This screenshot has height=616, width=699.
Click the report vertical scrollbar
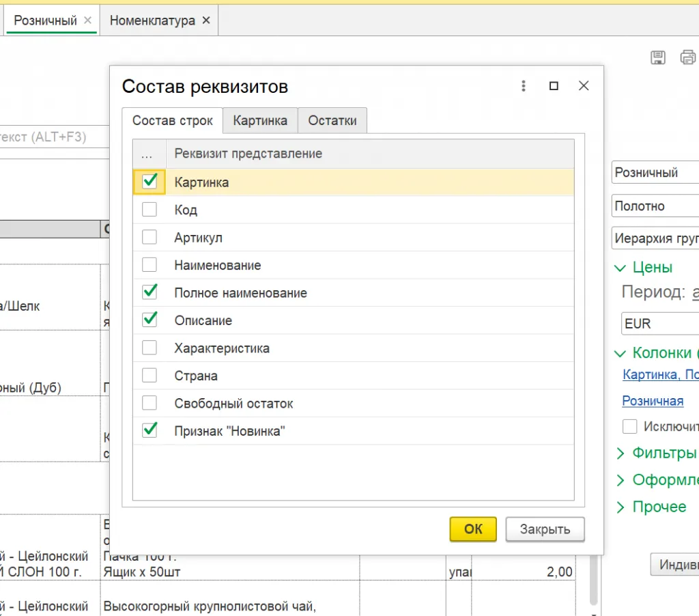tap(593, 580)
